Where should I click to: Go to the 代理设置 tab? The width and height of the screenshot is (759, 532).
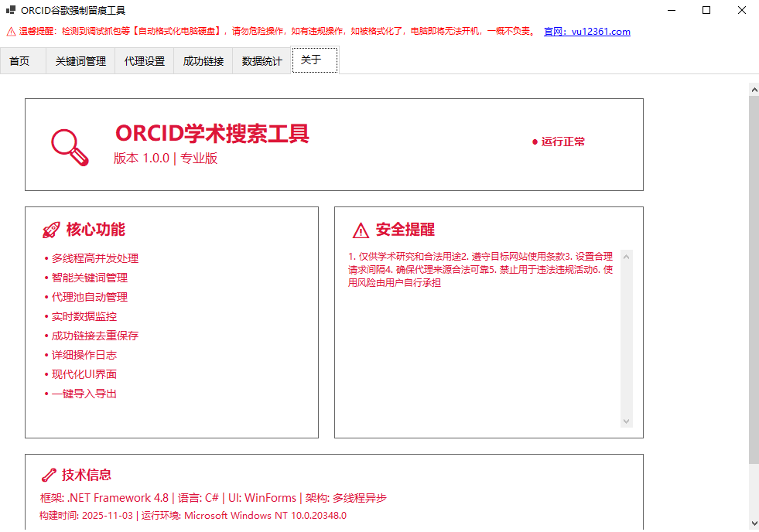coord(145,61)
